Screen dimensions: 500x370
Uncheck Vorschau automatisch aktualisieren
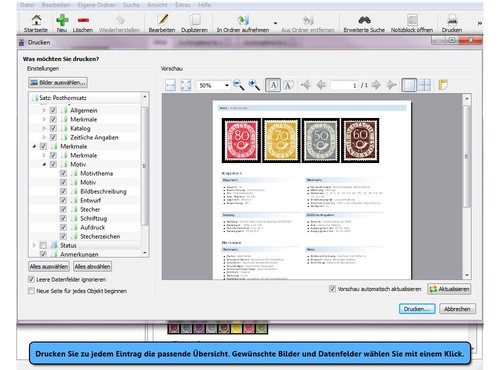point(332,289)
